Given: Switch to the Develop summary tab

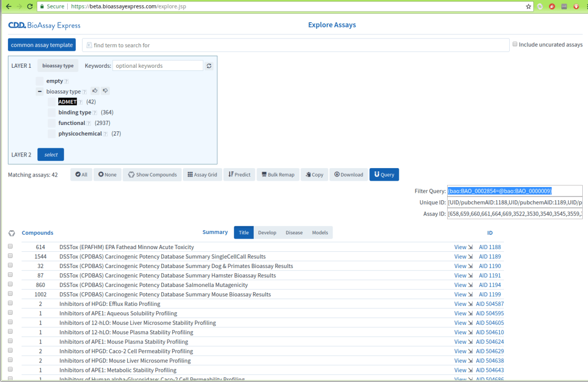Looking at the screenshot, I should pyautogui.click(x=267, y=232).
